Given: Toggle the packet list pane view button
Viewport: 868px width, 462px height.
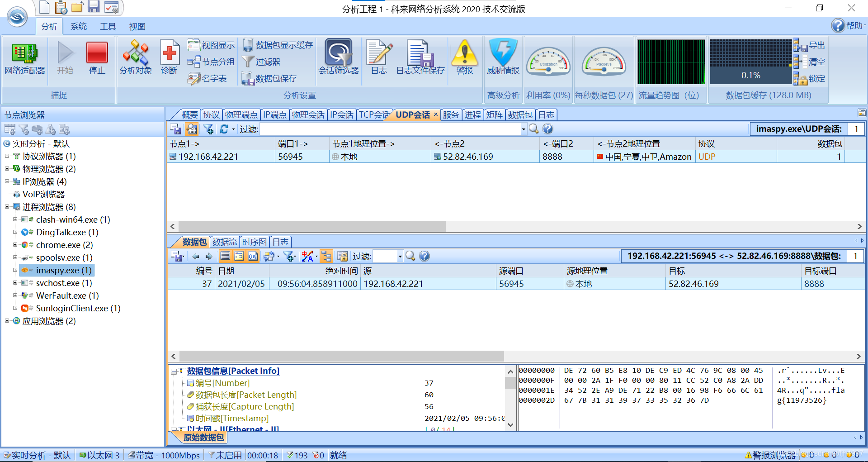Looking at the screenshot, I should click(x=225, y=257).
